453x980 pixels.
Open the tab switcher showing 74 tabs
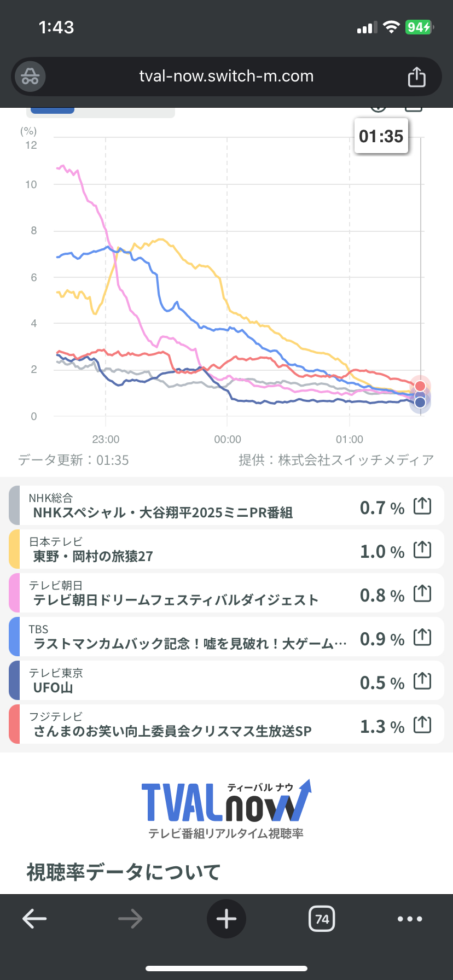322,919
